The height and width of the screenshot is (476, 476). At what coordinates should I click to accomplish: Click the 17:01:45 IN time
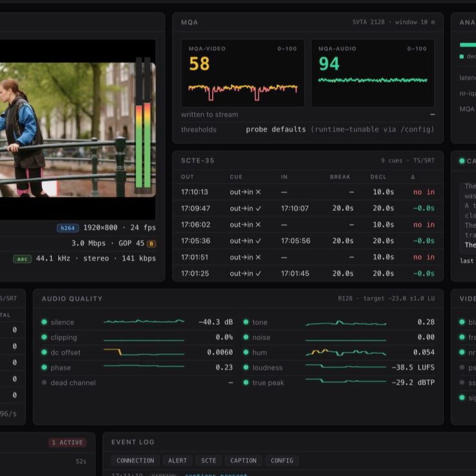click(x=295, y=273)
